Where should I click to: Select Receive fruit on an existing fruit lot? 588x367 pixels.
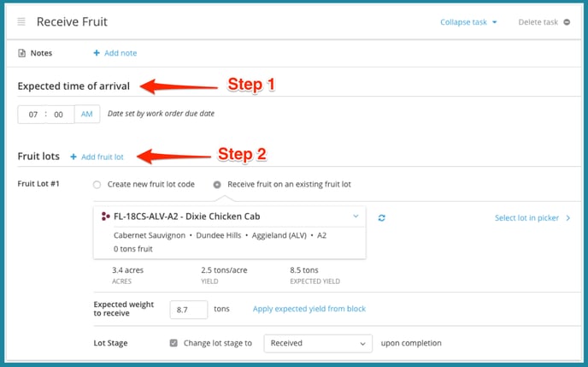[x=217, y=185]
